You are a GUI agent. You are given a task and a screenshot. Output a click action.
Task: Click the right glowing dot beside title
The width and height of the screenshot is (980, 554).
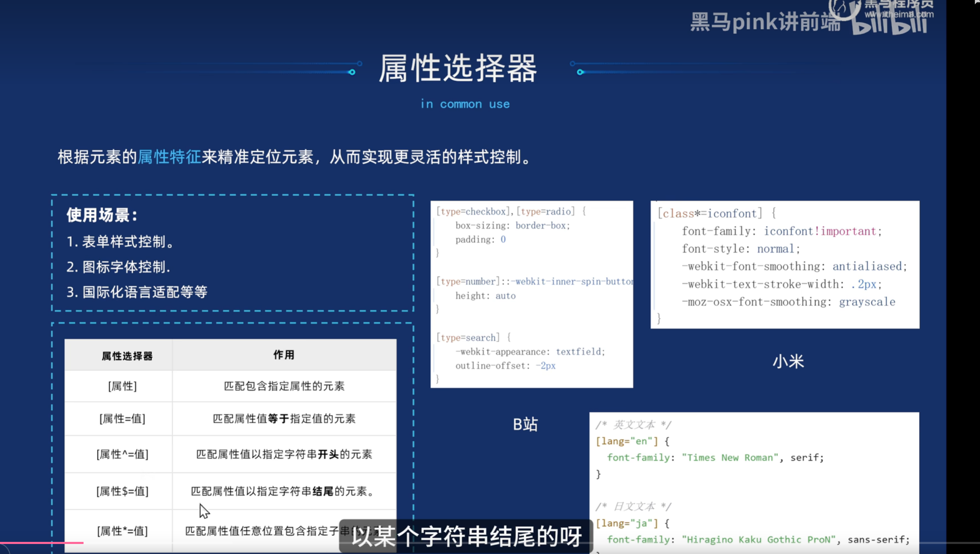(580, 72)
